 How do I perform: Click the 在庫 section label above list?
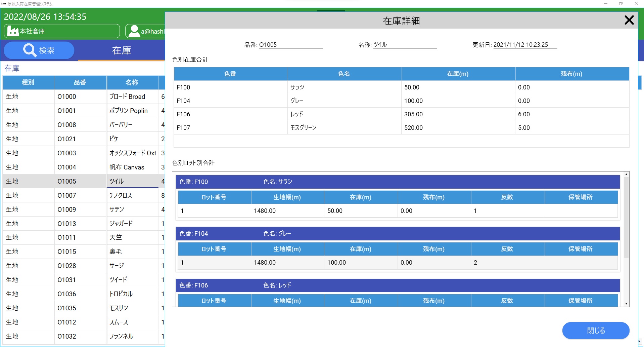12,68
